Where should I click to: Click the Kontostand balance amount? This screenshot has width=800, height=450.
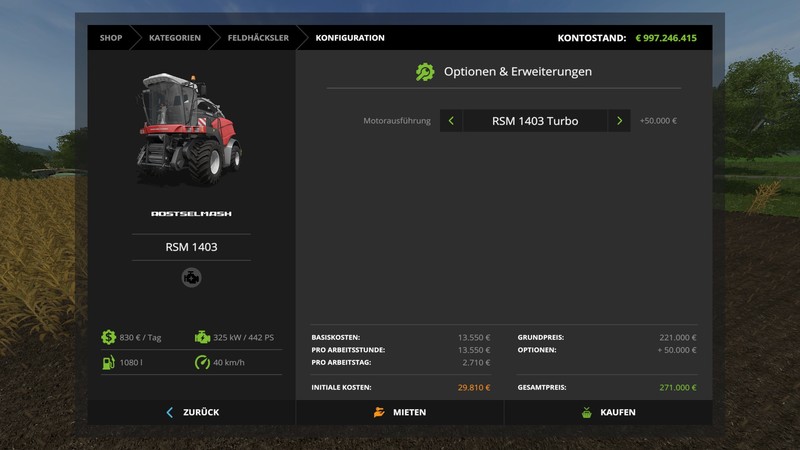click(666, 38)
